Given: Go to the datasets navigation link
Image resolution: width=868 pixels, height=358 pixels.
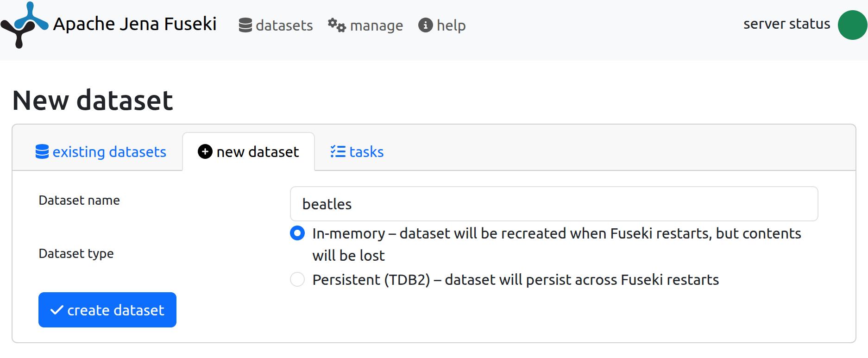Looking at the screenshot, I should click(284, 25).
